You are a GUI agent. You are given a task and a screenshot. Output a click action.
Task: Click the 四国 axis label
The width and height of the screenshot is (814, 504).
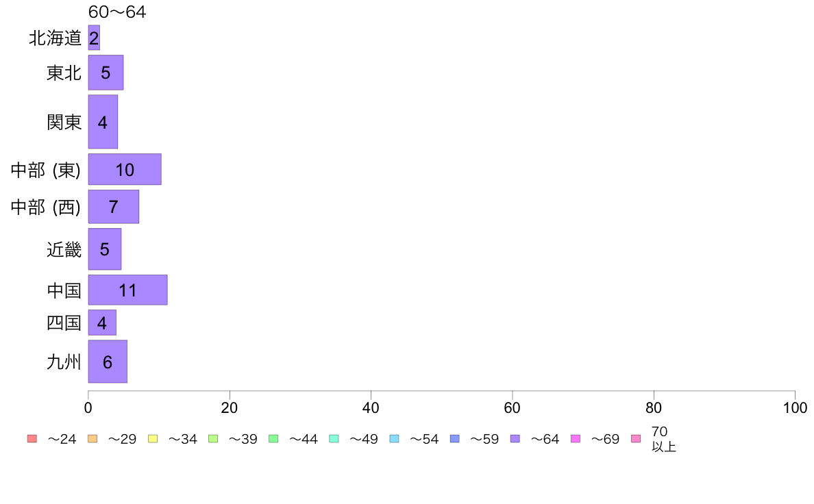64,323
